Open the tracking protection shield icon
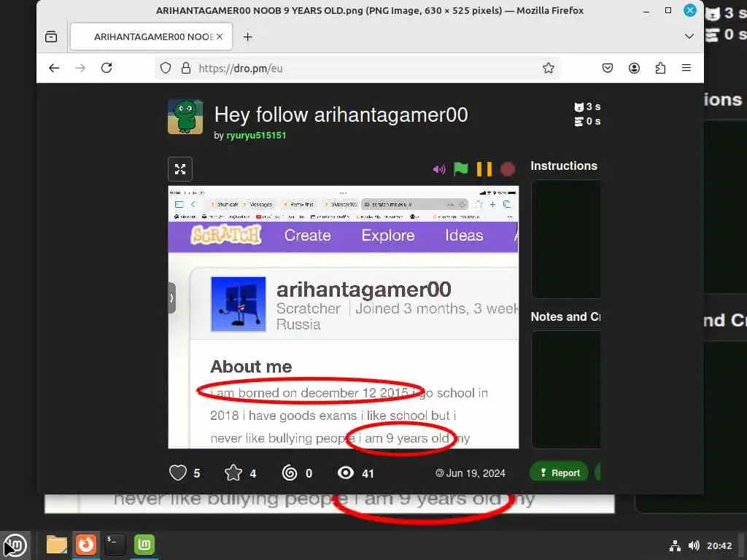Image resolution: width=747 pixels, height=560 pixels. [166, 68]
